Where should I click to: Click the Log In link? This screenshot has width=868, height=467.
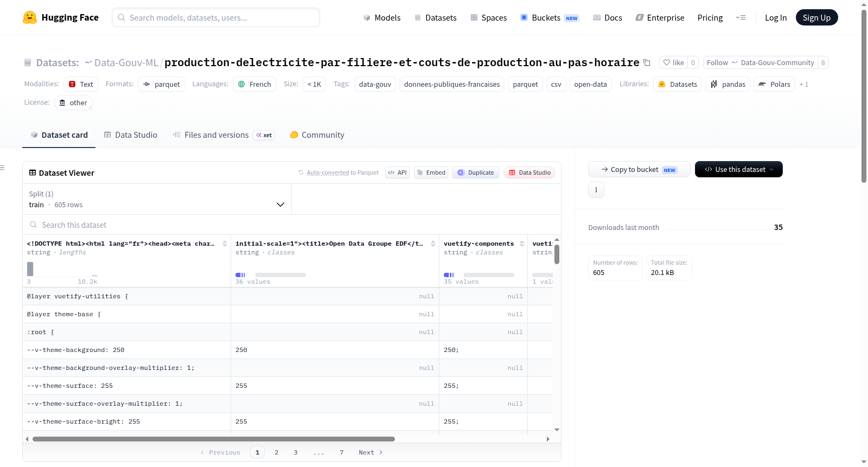point(776,17)
